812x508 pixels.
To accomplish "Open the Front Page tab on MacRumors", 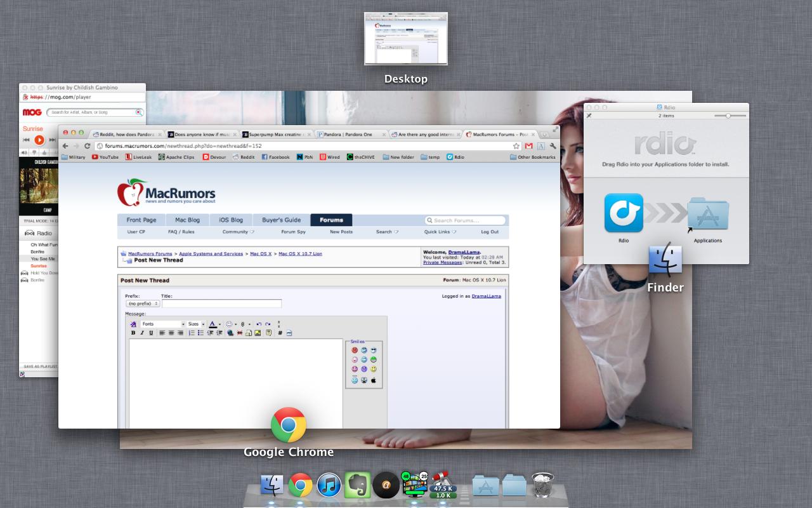I will pyautogui.click(x=141, y=220).
